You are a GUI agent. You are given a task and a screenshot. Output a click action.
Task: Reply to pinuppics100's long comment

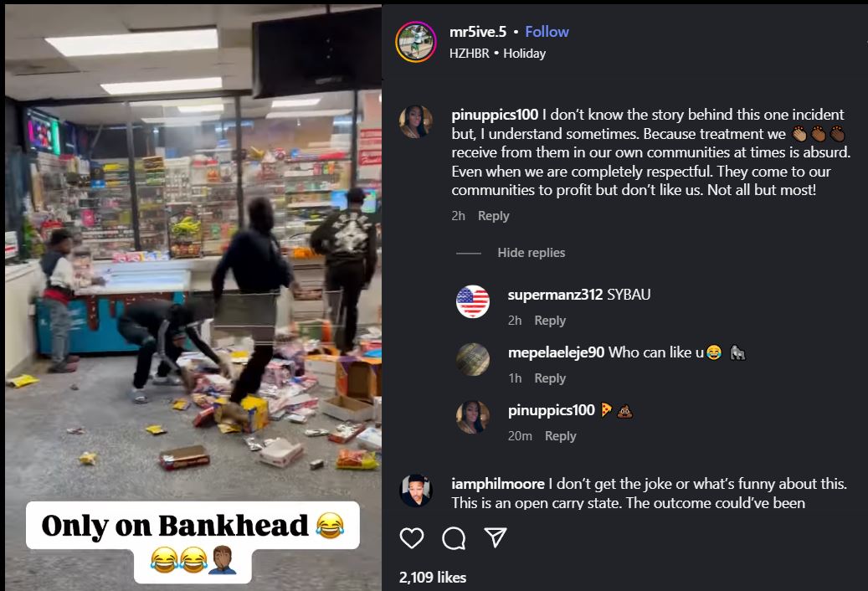(493, 216)
